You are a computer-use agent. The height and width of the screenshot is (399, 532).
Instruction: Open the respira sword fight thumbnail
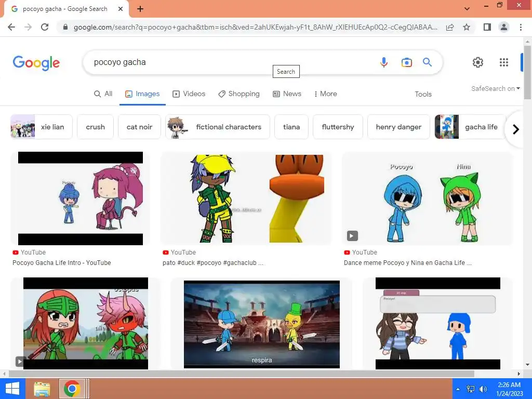tap(262, 324)
